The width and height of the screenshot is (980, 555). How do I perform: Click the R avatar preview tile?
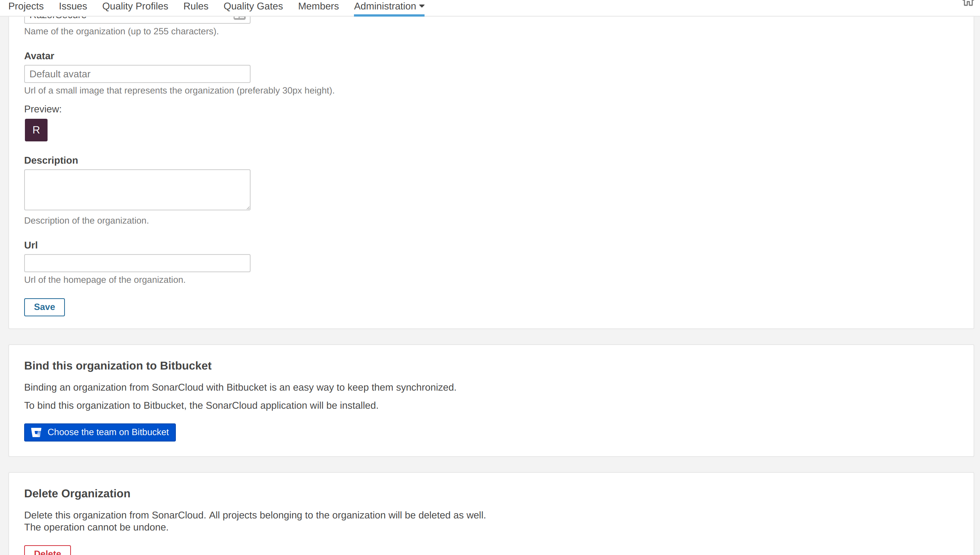(x=36, y=130)
